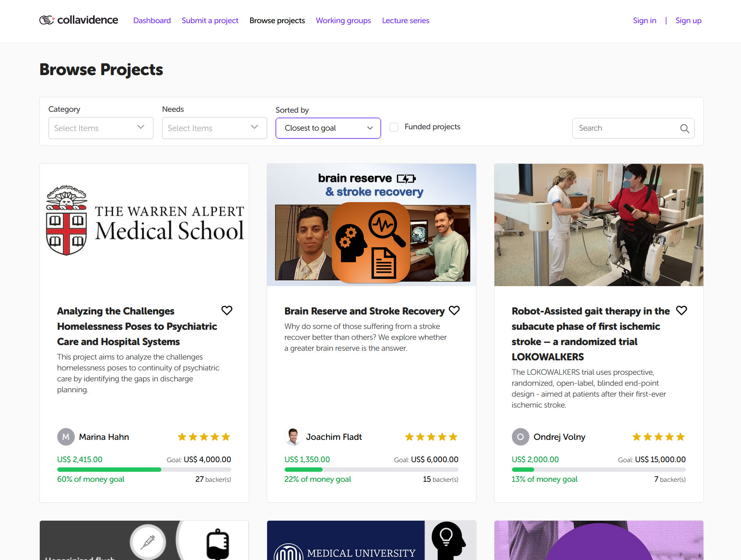The height and width of the screenshot is (560, 741).
Task: Navigate to Lecture series
Action: [x=405, y=21]
